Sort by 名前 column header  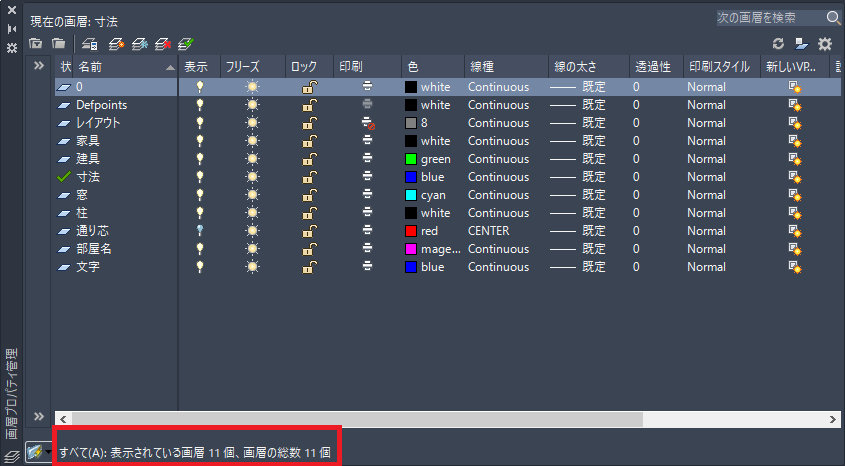pyautogui.click(x=124, y=67)
